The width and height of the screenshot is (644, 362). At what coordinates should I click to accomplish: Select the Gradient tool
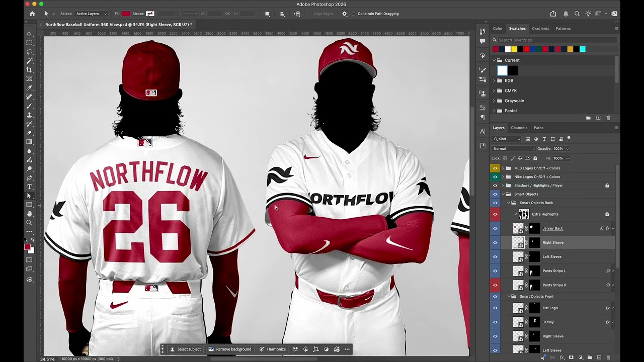[x=29, y=142]
